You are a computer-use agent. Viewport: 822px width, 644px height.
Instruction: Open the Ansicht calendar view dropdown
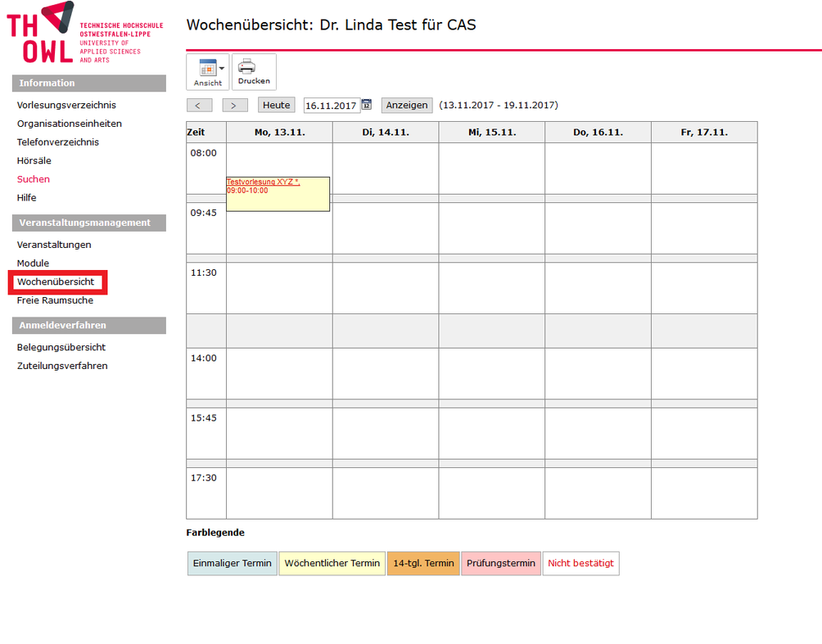tap(208, 72)
